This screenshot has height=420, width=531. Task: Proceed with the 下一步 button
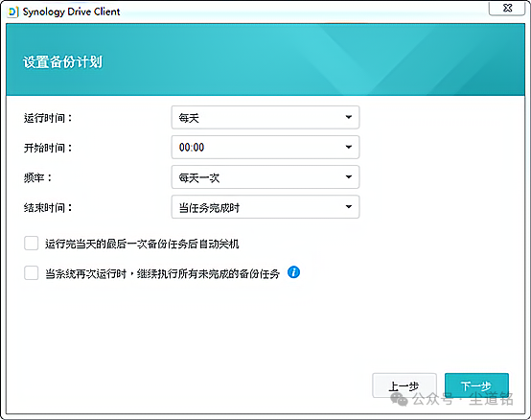coord(476,385)
